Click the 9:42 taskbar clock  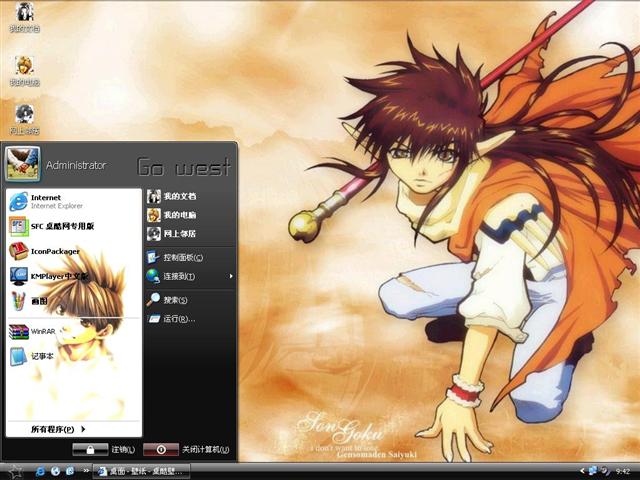coord(622,471)
